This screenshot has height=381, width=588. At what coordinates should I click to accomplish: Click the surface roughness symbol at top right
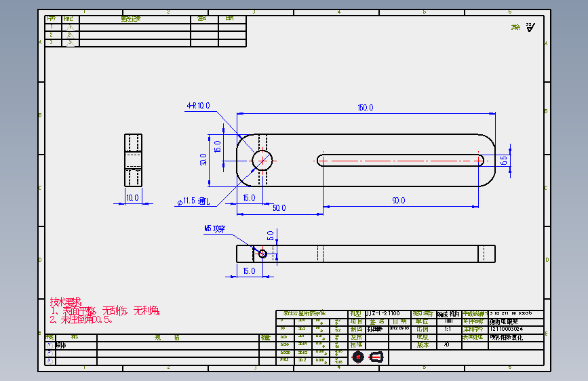[530, 27]
